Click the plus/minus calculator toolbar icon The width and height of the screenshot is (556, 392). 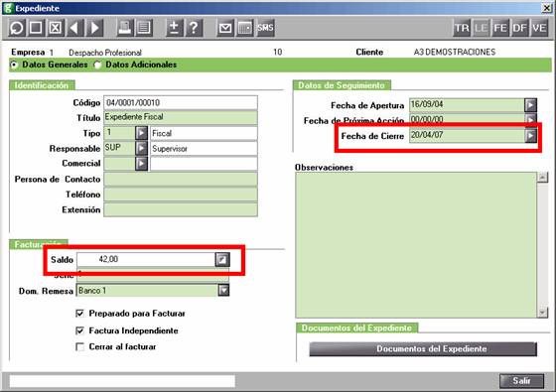pyautogui.click(x=174, y=28)
